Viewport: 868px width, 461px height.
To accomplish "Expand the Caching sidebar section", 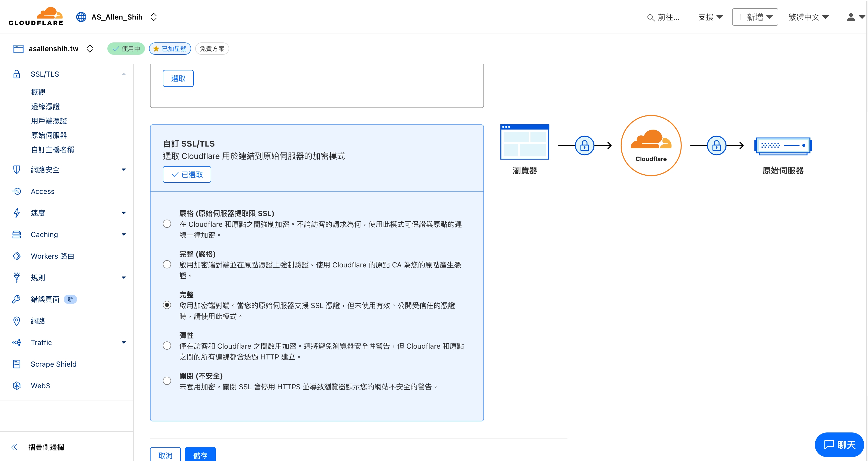I will [x=124, y=234].
